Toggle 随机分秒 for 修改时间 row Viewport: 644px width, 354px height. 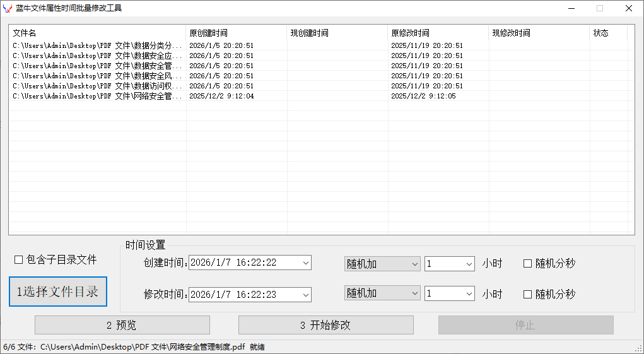528,295
